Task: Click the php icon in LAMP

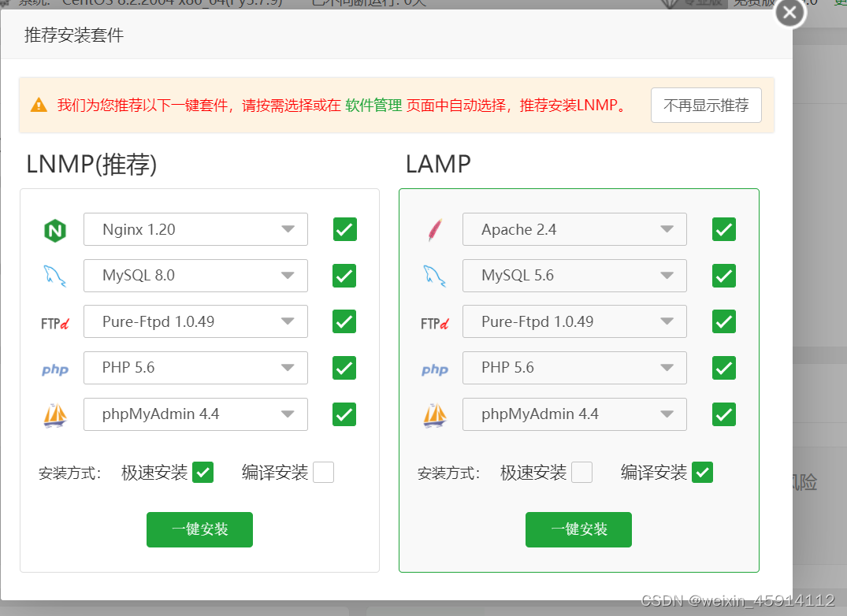Action: tap(435, 369)
